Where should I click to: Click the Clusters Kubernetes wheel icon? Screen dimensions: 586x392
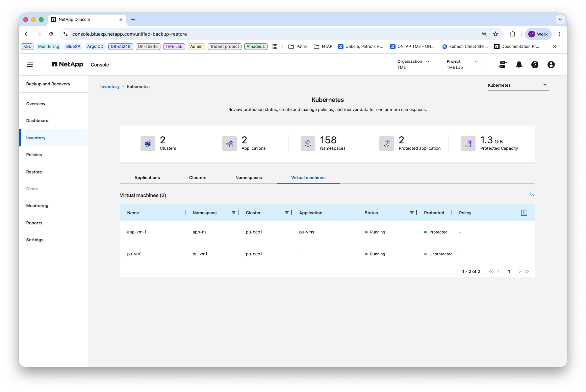point(148,144)
